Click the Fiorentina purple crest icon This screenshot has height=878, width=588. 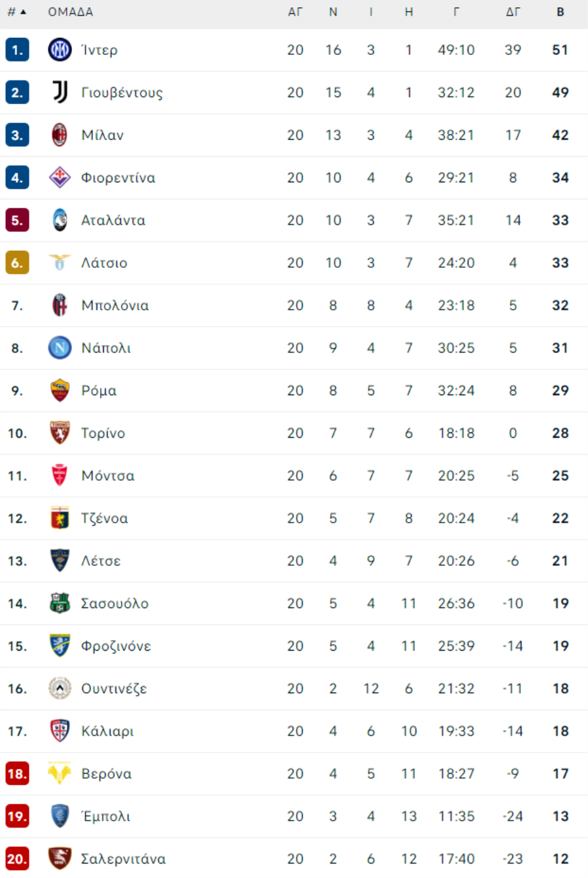[x=60, y=177]
